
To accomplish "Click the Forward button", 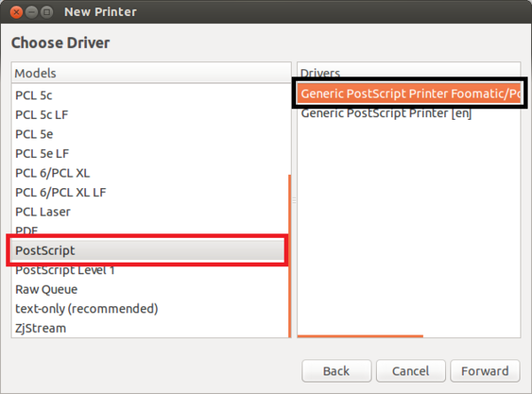I will tap(485, 371).
